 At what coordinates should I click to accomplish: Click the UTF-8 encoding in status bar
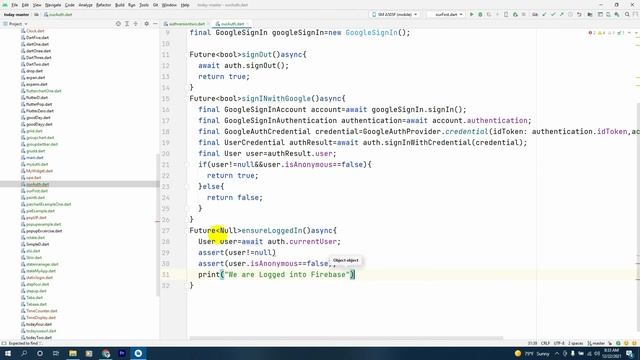tap(559, 343)
